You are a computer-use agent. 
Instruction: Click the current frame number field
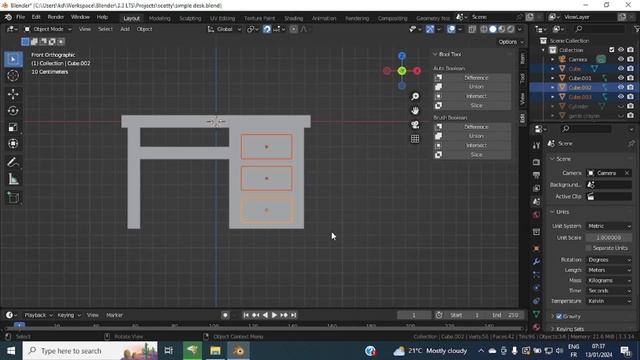click(x=414, y=315)
